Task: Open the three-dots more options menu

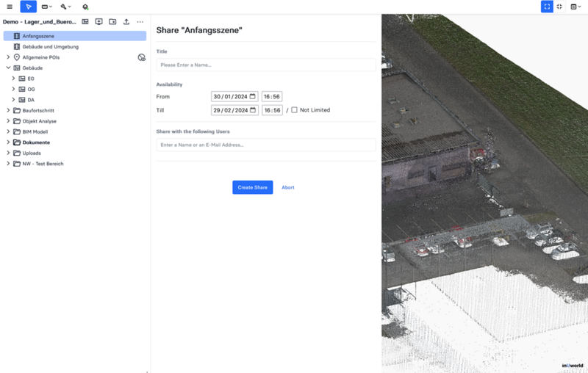Action: tap(140, 22)
